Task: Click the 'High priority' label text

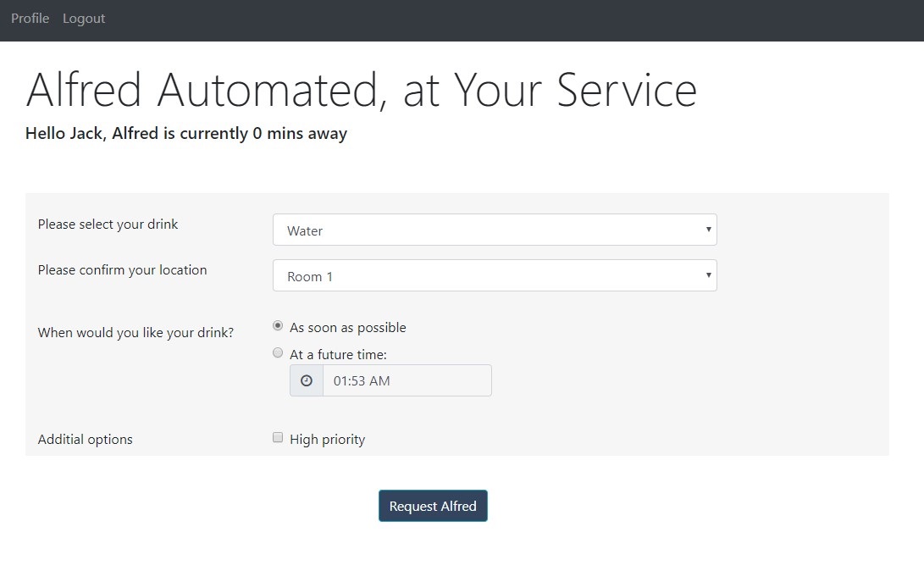Action: (327, 440)
